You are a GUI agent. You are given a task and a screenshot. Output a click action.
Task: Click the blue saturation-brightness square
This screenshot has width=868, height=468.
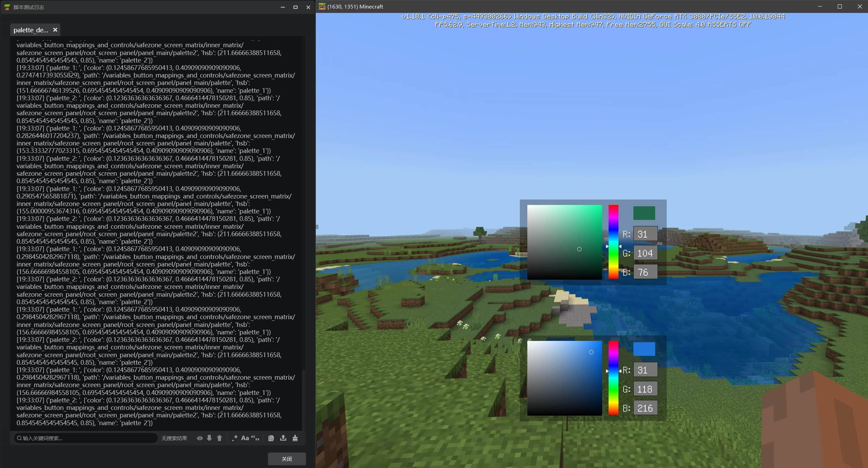tap(564, 378)
